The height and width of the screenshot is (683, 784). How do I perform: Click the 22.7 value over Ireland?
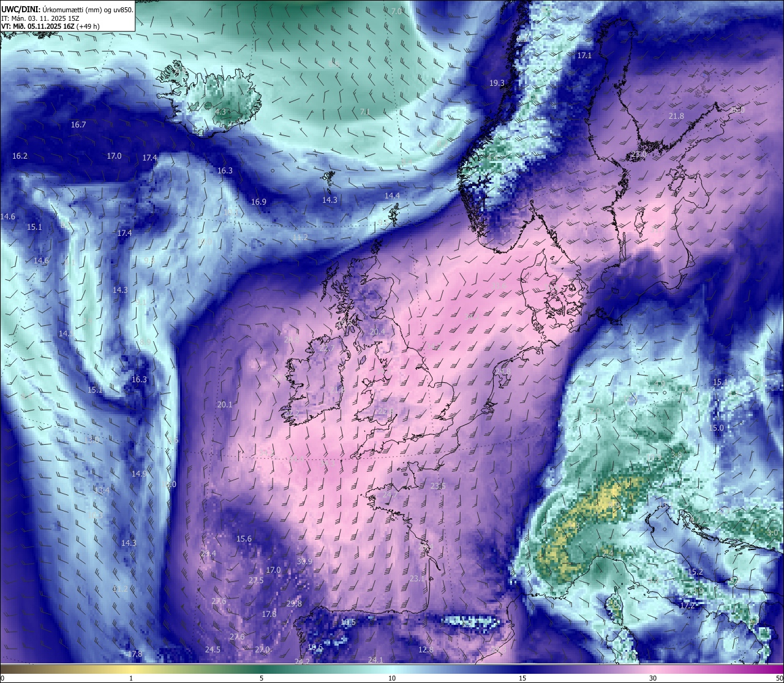coord(326,348)
